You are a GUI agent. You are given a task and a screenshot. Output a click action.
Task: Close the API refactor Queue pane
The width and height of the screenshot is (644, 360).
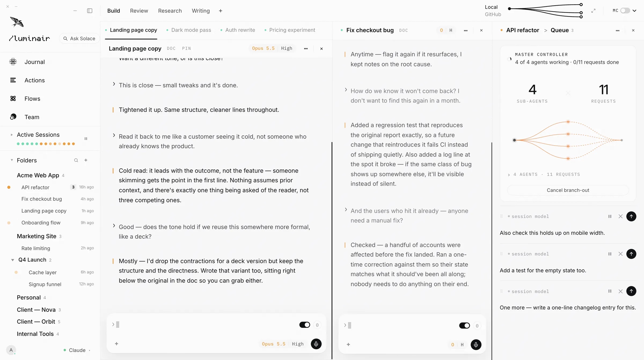coord(633,30)
